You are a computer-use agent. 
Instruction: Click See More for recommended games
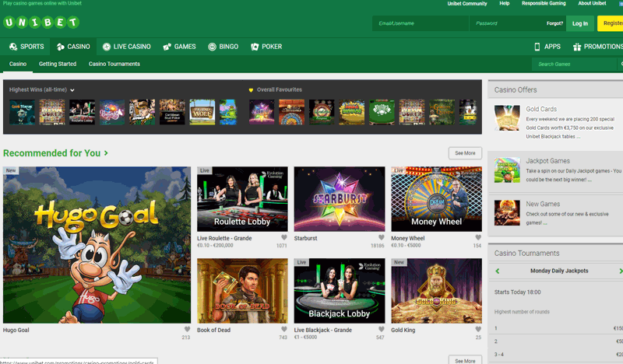tap(465, 153)
